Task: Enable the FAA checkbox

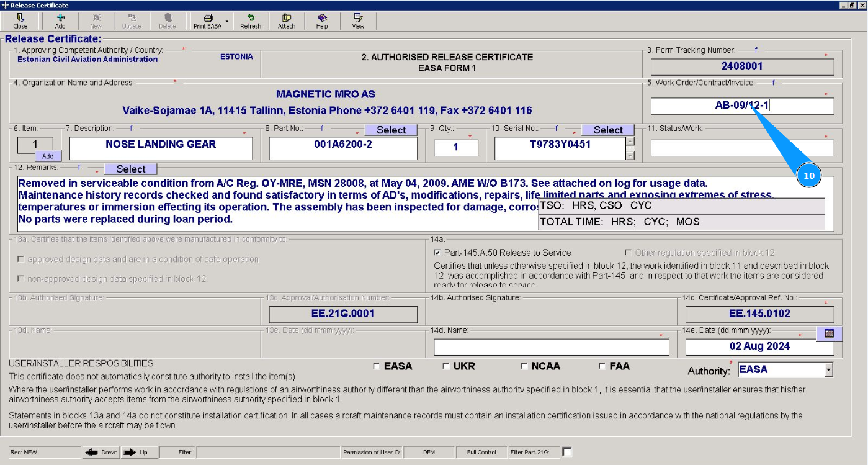Action: [x=602, y=366]
